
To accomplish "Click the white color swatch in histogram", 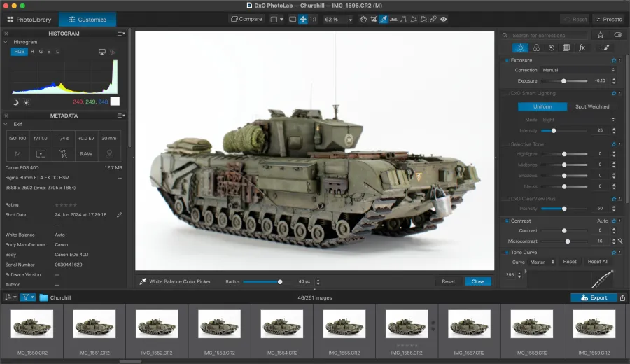I will (x=115, y=101).
